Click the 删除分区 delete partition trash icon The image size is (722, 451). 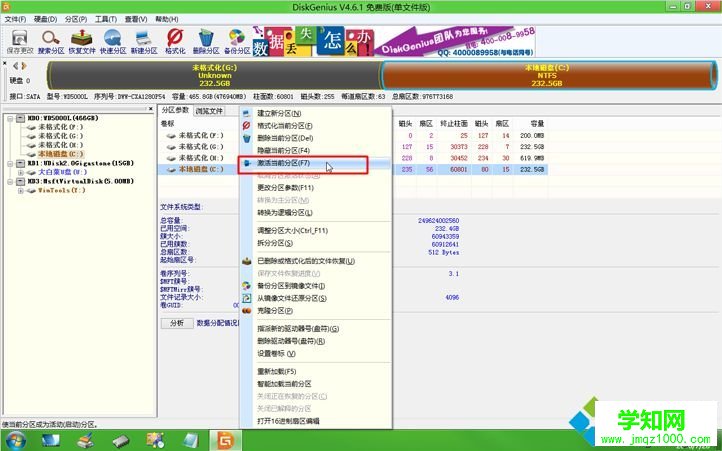click(x=206, y=42)
